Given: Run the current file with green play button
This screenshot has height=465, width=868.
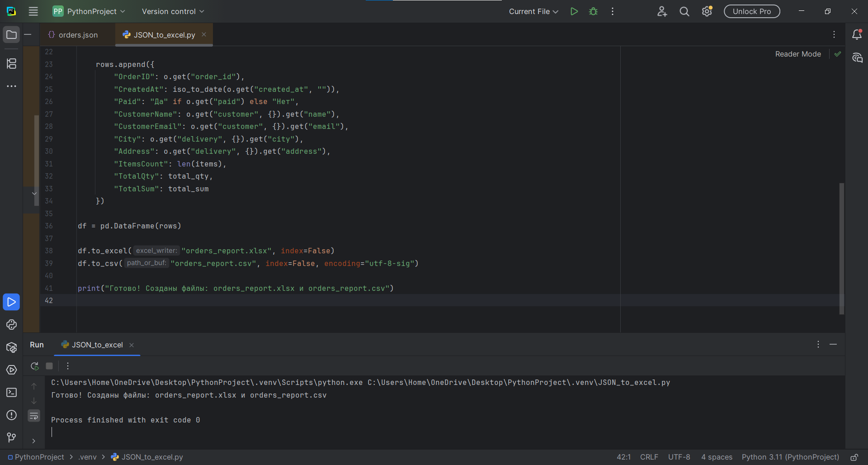Looking at the screenshot, I should (x=574, y=11).
